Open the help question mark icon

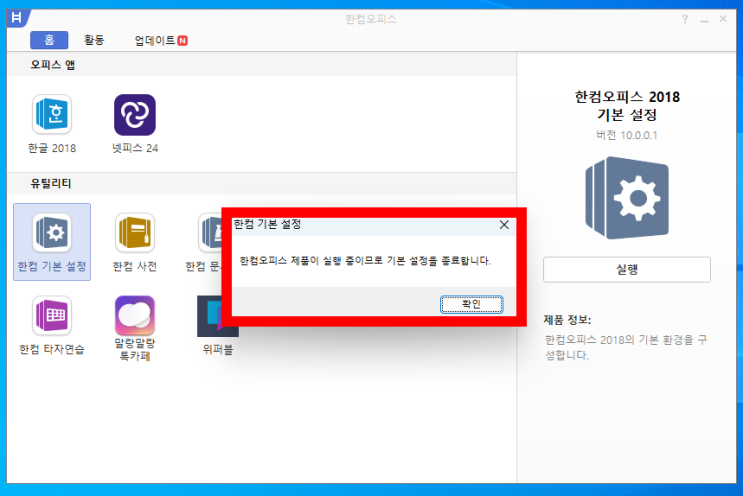pos(685,19)
